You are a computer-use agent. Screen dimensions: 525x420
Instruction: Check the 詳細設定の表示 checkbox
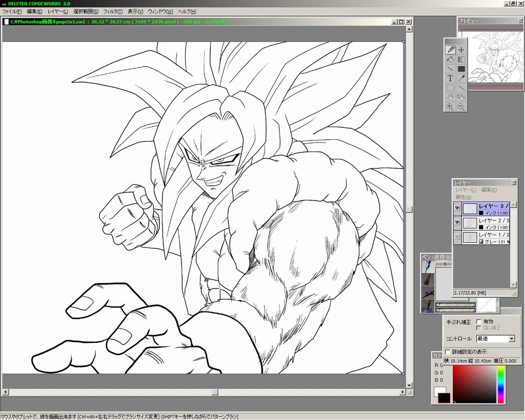coord(447,352)
